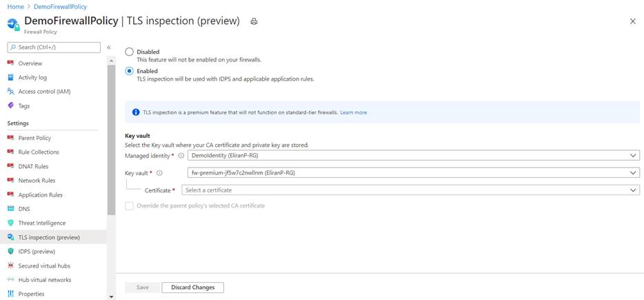The width and height of the screenshot is (644, 300).
Task: Select the Enabled radio button
Action: 129,71
